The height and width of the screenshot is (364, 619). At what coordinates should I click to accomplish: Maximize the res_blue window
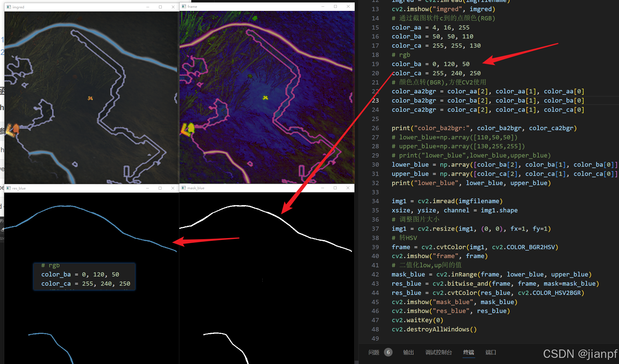(x=160, y=188)
